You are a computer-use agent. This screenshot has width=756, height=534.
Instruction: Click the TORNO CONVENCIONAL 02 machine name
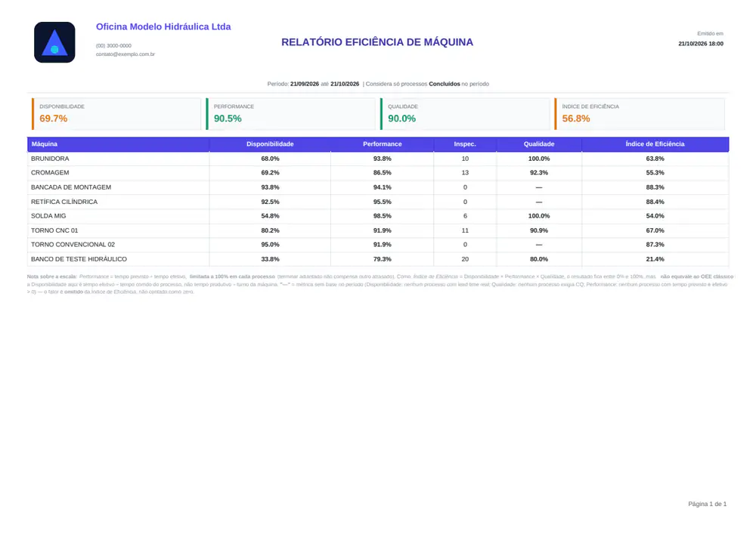pos(73,245)
